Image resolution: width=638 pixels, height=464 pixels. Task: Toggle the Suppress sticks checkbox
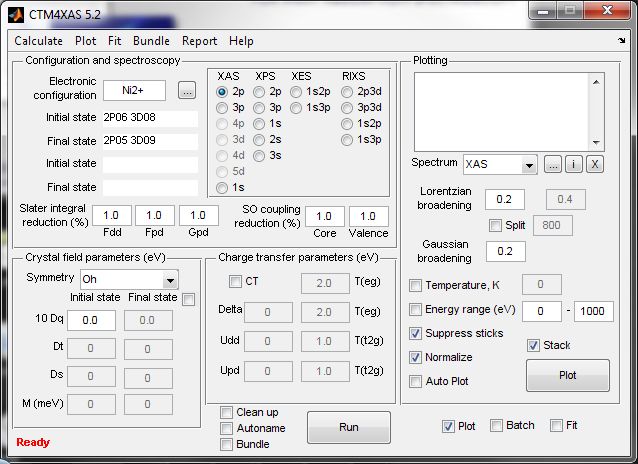tap(416, 333)
